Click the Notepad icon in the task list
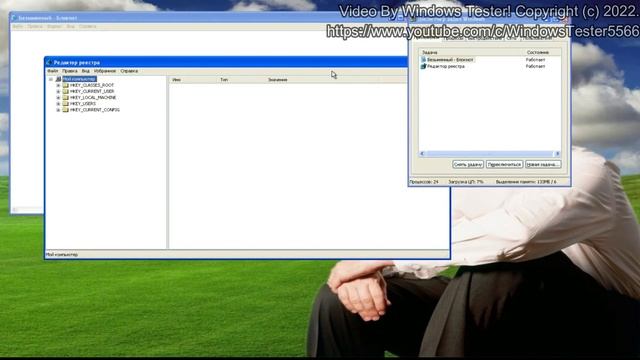640x360 pixels. [x=423, y=60]
